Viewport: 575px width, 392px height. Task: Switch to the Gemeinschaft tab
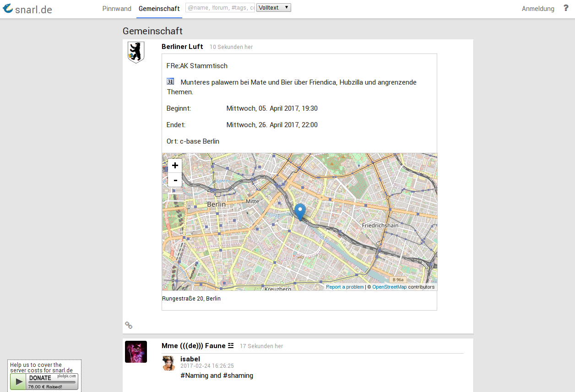click(x=159, y=8)
